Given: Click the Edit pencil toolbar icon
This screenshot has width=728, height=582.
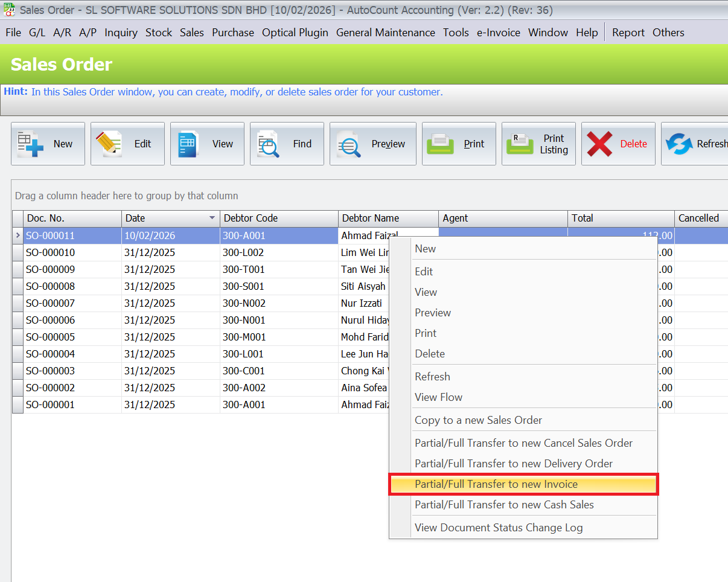Looking at the screenshot, I should [109, 144].
